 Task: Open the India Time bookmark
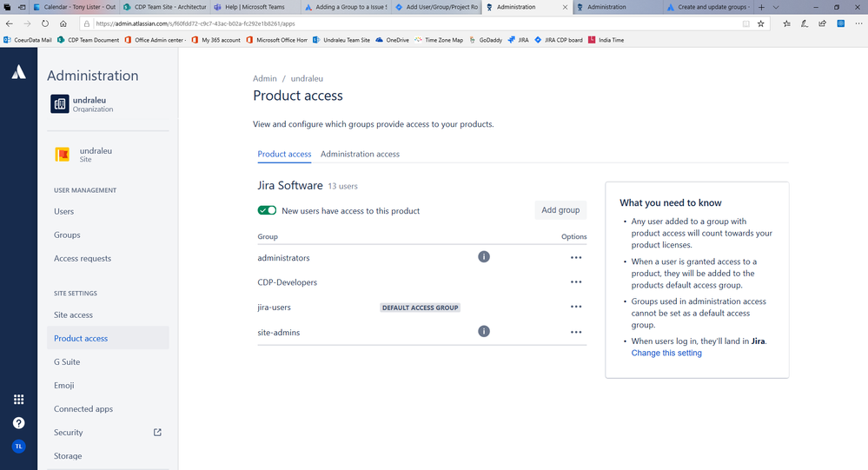point(606,40)
